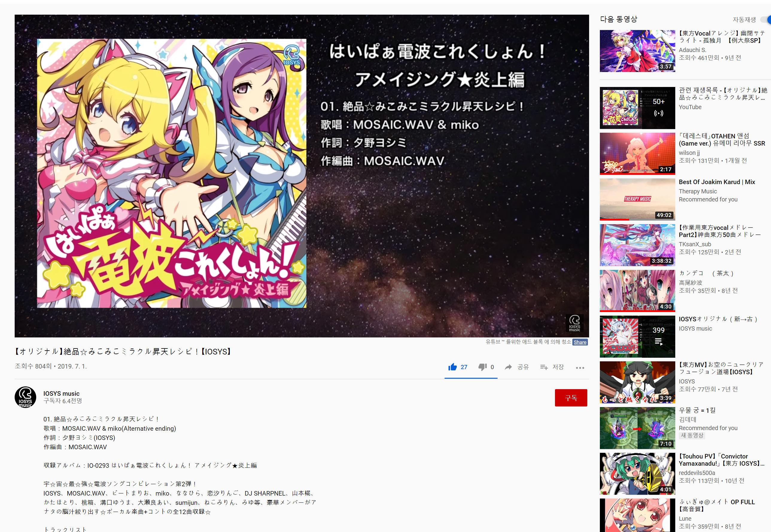
Task: Click the share arrow icon
Action: tap(508, 367)
